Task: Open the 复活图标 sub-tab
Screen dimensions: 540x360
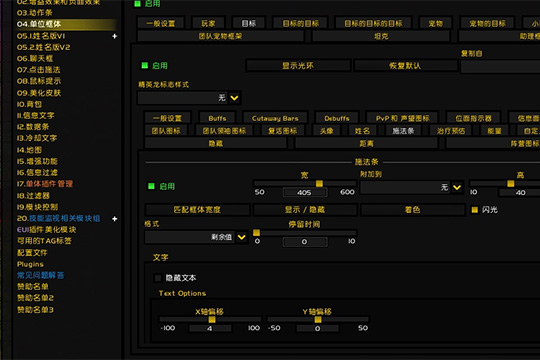Action: click(282, 131)
